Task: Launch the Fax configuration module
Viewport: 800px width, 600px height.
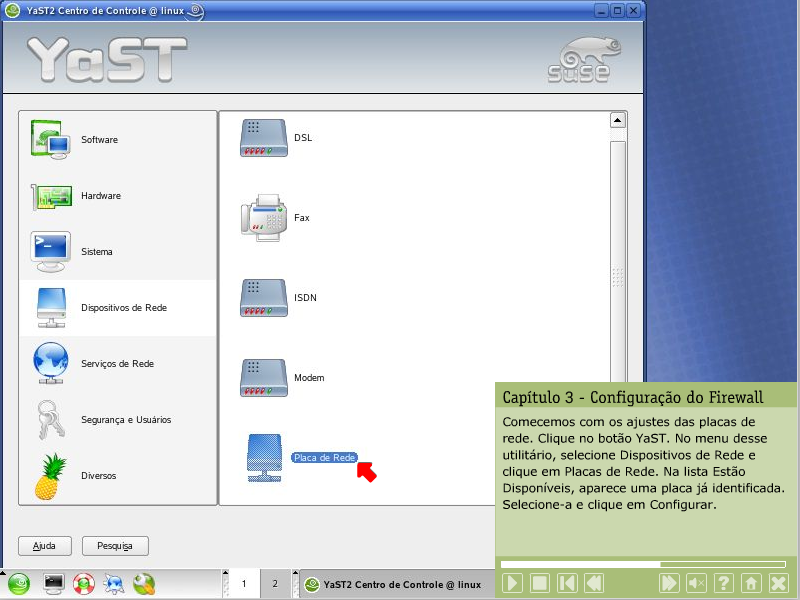Action: [x=301, y=218]
